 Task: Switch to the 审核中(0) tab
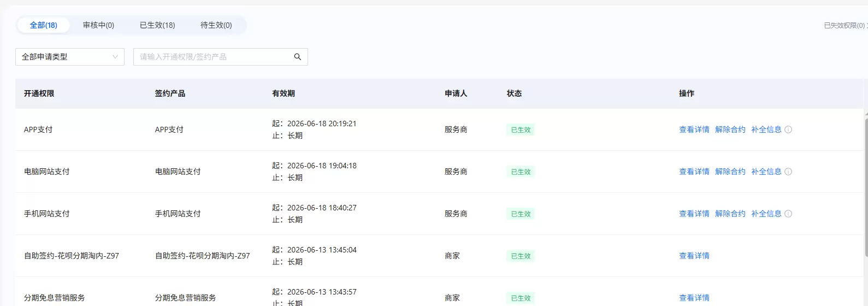point(98,25)
